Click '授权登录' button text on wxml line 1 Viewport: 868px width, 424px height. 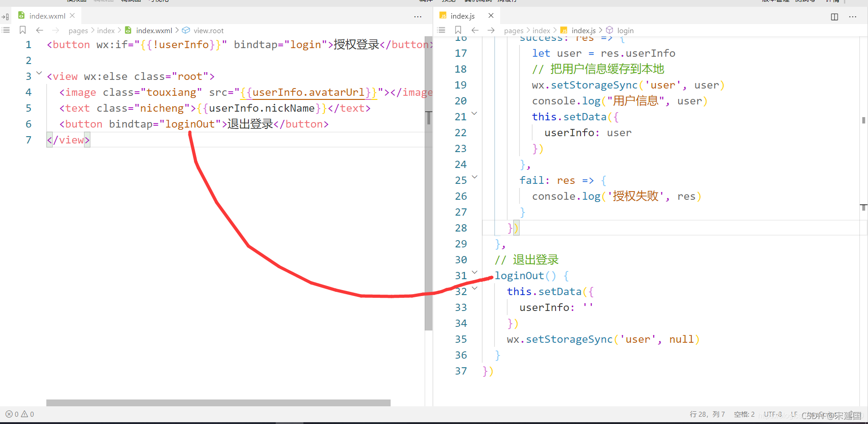[x=357, y=44]
